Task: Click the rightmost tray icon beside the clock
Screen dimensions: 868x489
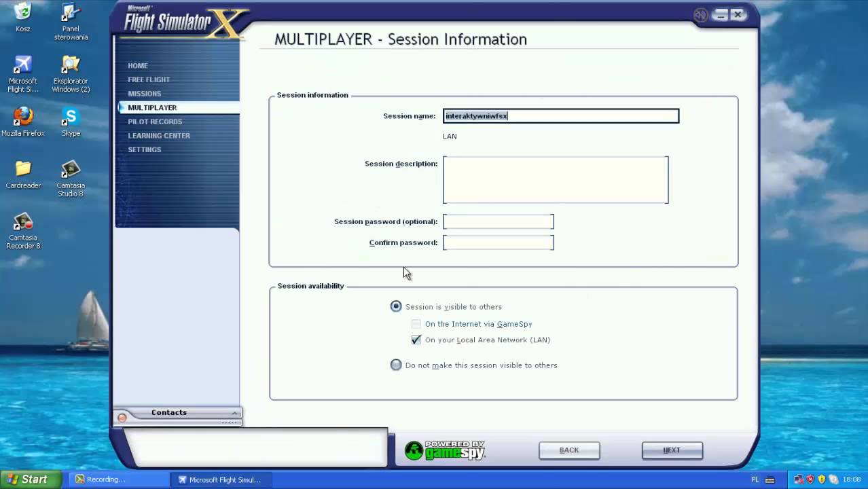Action: [833, 479]
